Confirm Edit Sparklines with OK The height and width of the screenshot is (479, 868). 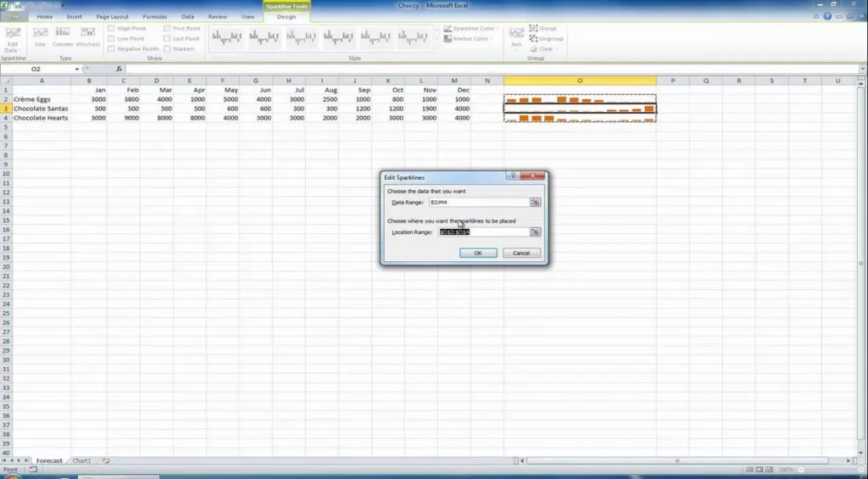[x=478, y=253]
